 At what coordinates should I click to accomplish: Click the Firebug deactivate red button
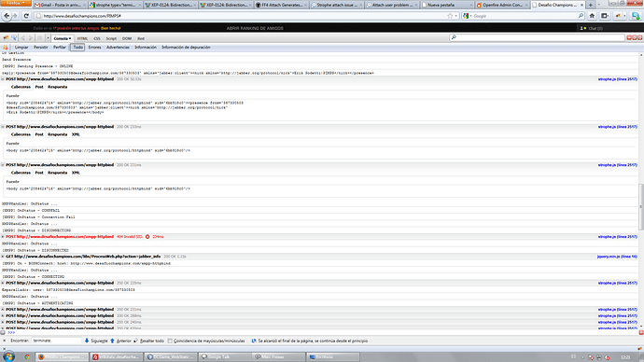[639, 37]
